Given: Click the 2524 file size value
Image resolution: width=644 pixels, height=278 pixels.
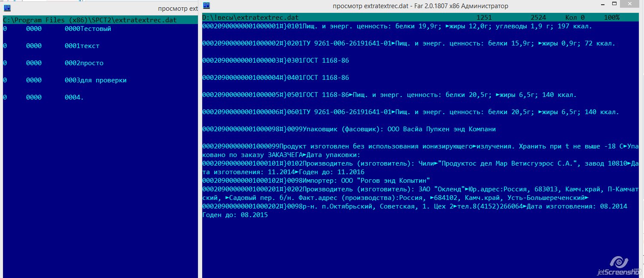Looking at the screenshot, I should (538, 18).
